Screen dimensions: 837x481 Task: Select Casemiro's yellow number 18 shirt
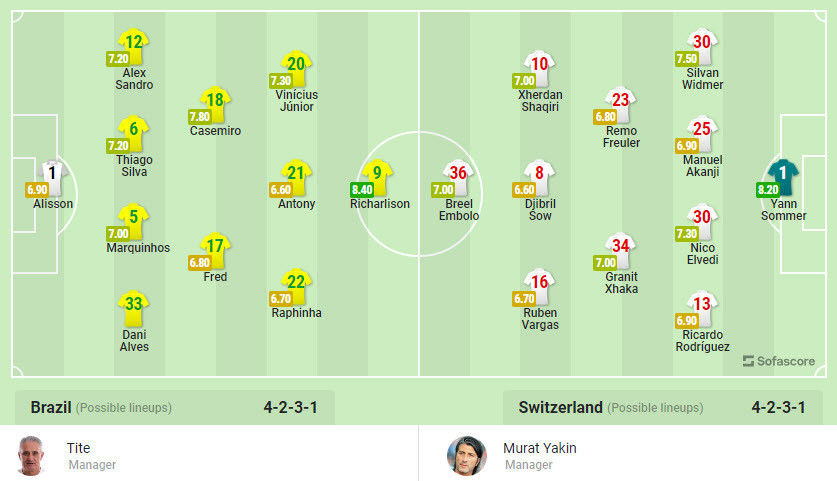(215, 100)
